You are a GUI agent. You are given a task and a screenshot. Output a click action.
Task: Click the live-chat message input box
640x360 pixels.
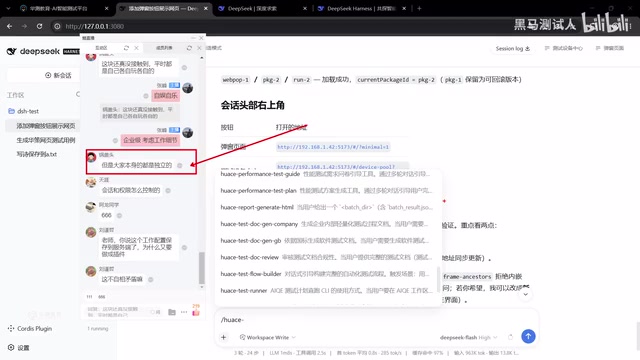(116, 312)
